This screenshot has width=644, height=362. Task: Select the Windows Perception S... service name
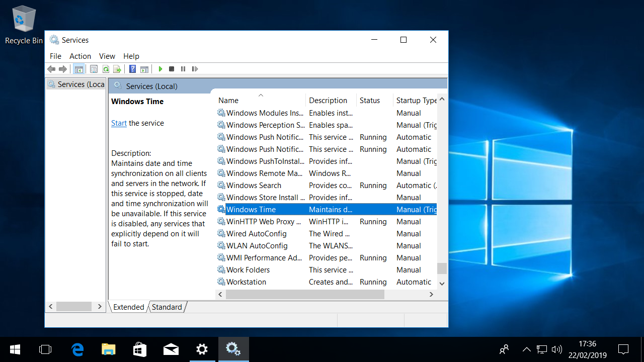point(266,125)
